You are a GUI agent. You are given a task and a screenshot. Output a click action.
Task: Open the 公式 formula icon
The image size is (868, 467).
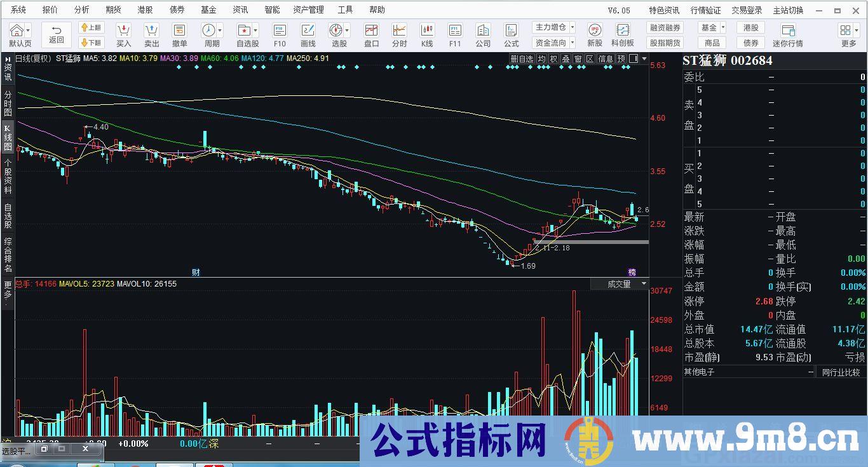tap(511, 30)
